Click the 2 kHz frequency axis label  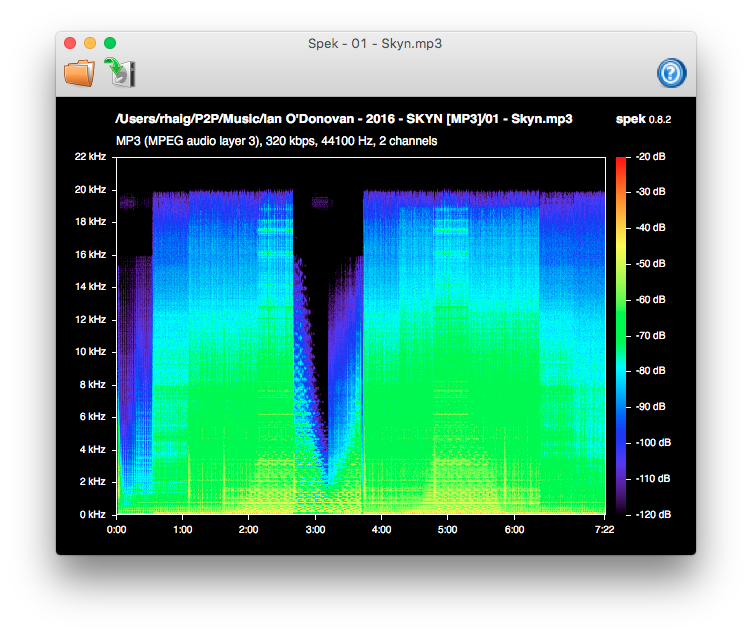tap(93, 482)
